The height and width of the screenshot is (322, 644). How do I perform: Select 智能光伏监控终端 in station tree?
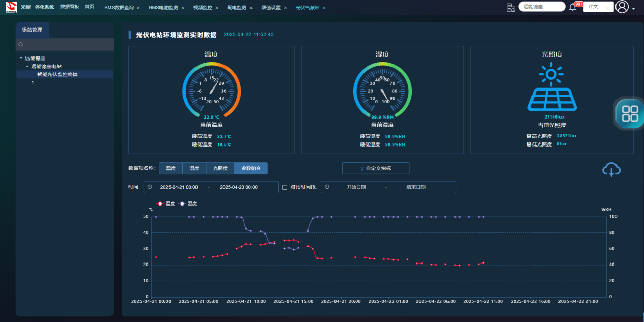(x=57, y=74)
